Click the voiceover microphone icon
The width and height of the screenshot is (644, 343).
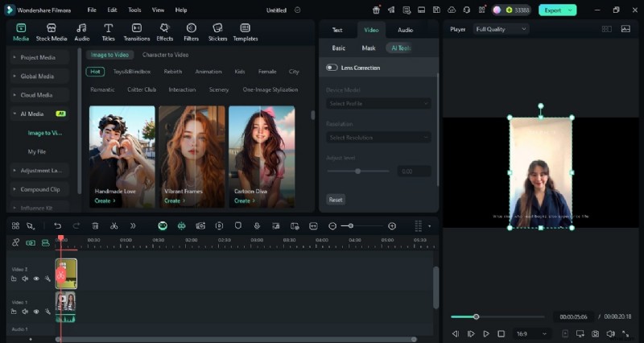pos(256,226)
